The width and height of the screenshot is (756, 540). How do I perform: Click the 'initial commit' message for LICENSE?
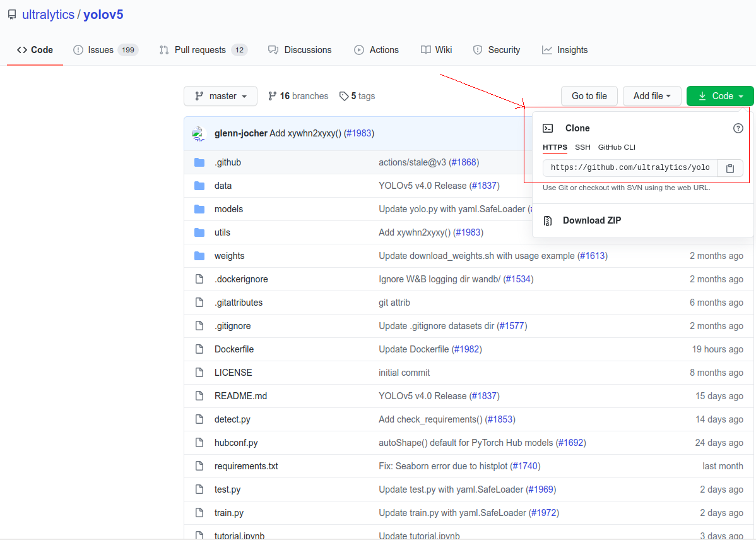coord(404,373)
